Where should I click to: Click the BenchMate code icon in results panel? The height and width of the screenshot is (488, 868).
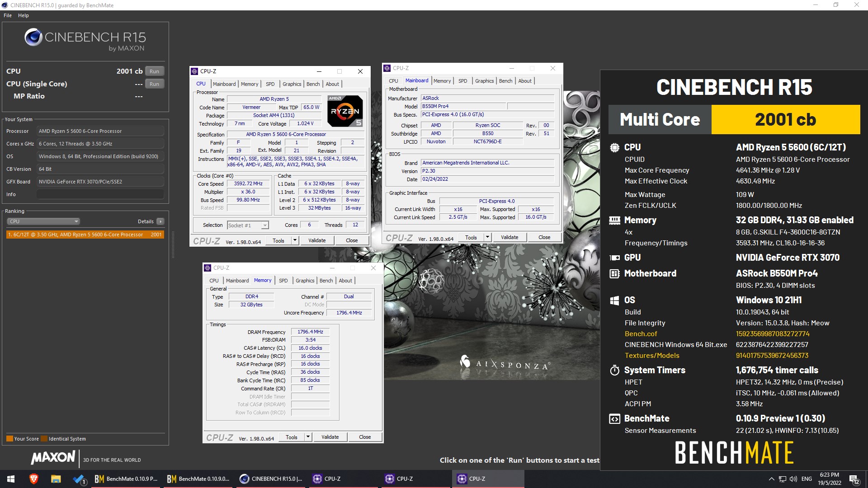tap(614, 419)
